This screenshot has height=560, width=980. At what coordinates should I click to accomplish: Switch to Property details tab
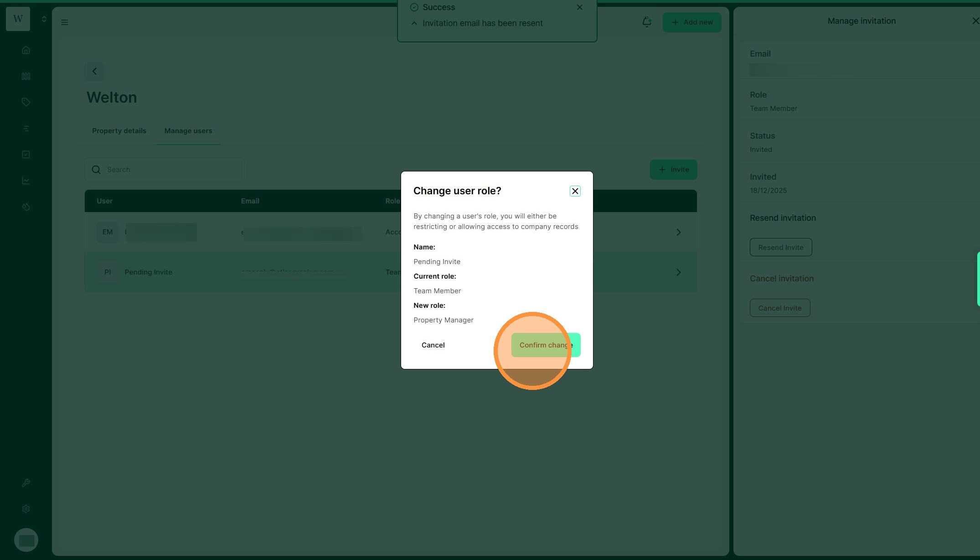(x=119, y=131)
